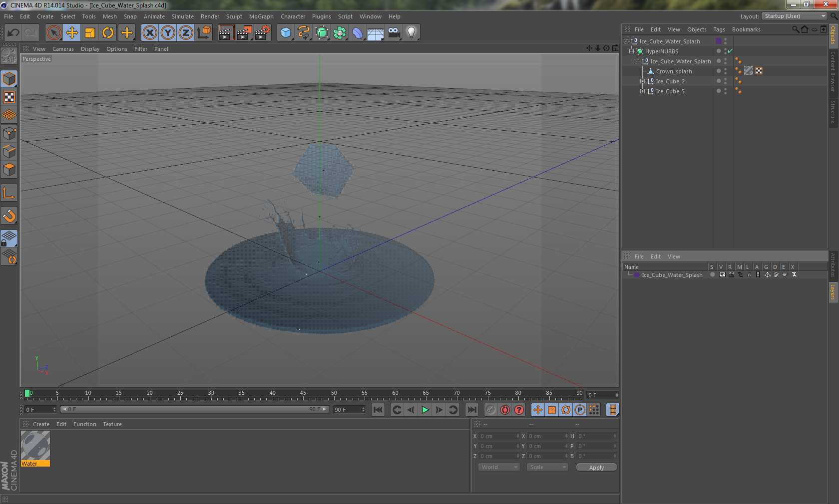Viewport: 839px width, 504px height.
Task: Enable Texture mode in the left sidebar
Action: pyautogui.click(x=9, y=97)
